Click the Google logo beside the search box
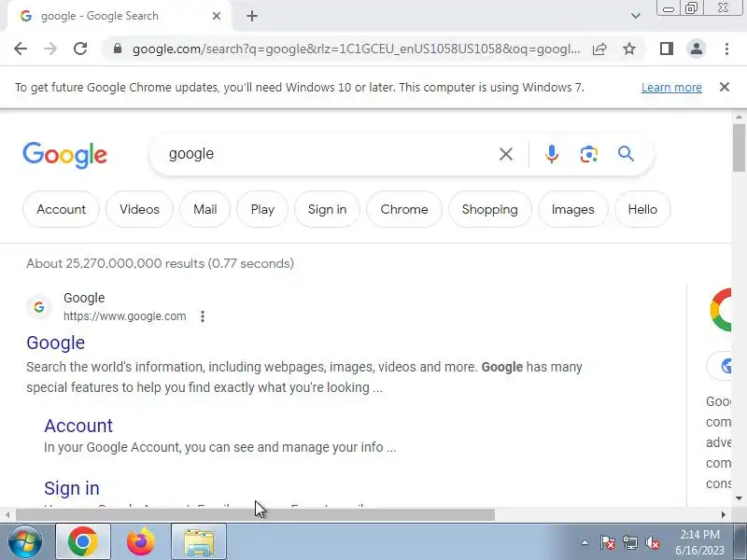This screenshot has height=560, width=747. 64,155
